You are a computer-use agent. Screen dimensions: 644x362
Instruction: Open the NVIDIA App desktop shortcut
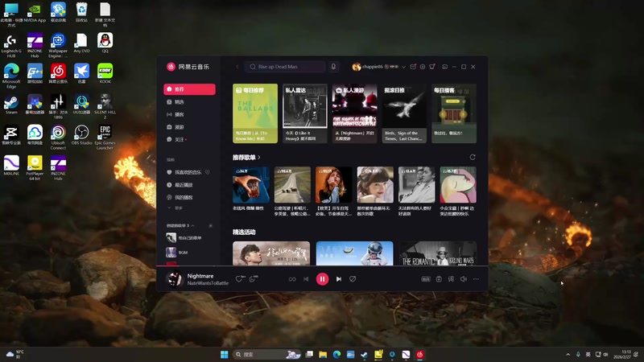35,13
